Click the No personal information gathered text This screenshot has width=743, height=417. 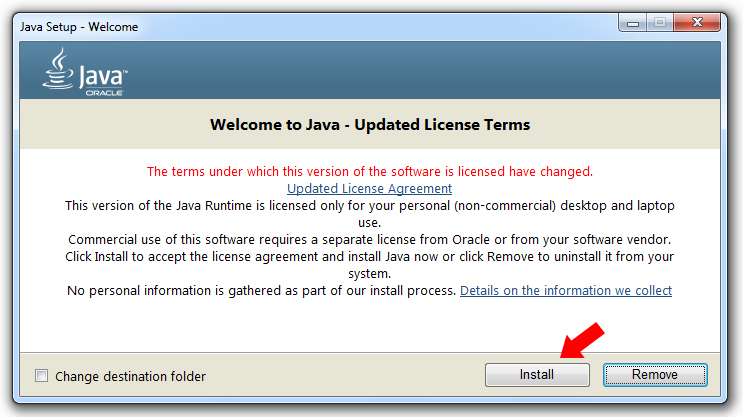coord(261,290)
